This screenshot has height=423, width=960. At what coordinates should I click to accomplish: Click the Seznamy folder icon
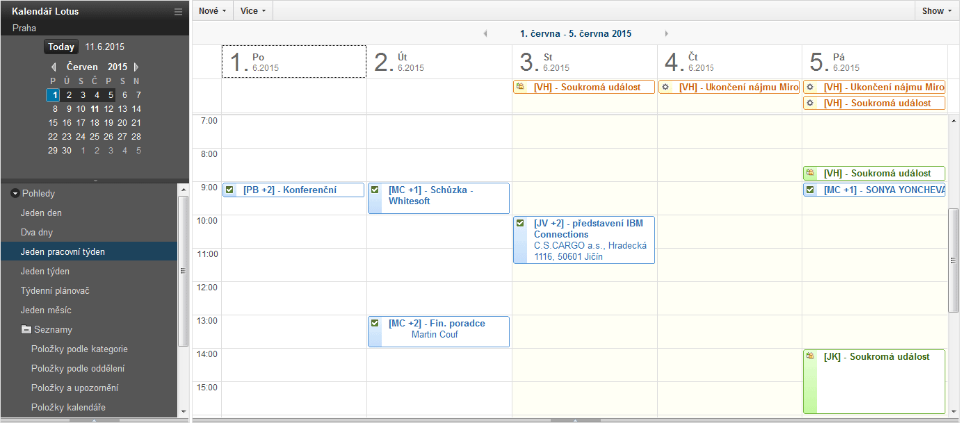tap(26, 329)
